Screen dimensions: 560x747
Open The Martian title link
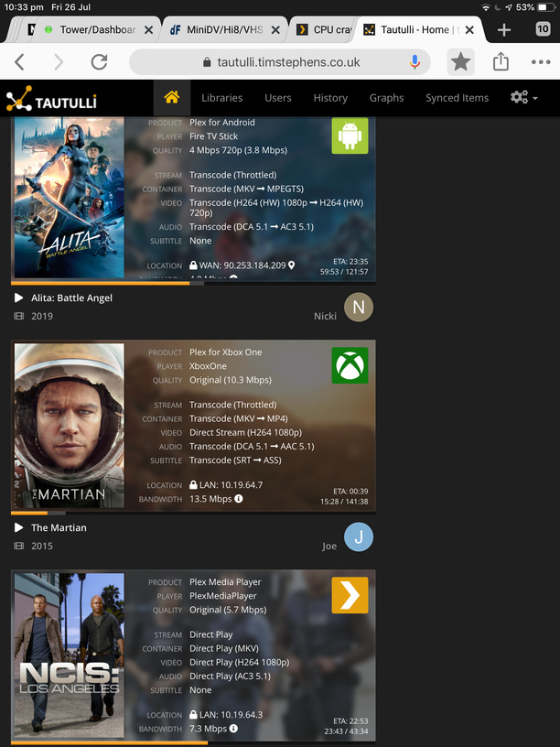click(x=59, y=527)
